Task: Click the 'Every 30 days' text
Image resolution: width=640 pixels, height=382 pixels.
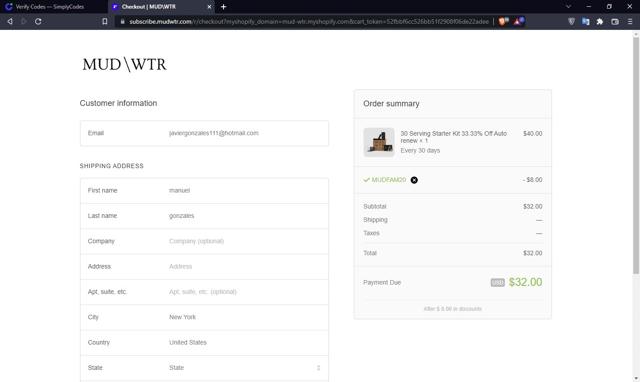Action: coord(420,151)
